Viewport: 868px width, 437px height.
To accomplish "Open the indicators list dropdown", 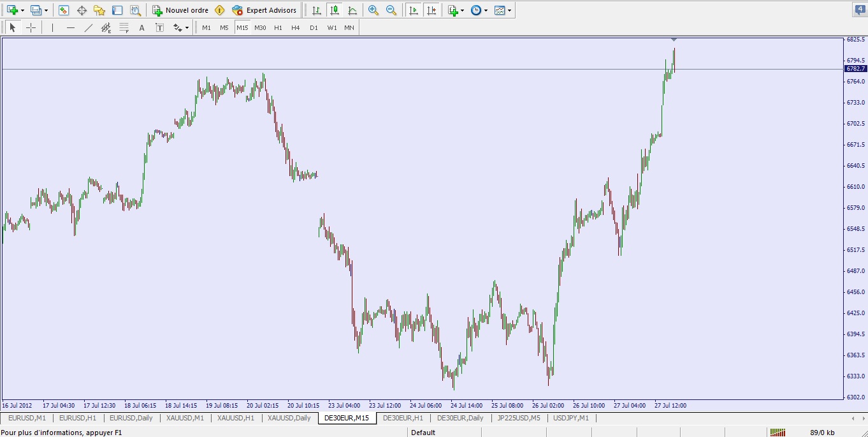I will tap(462, 10).
